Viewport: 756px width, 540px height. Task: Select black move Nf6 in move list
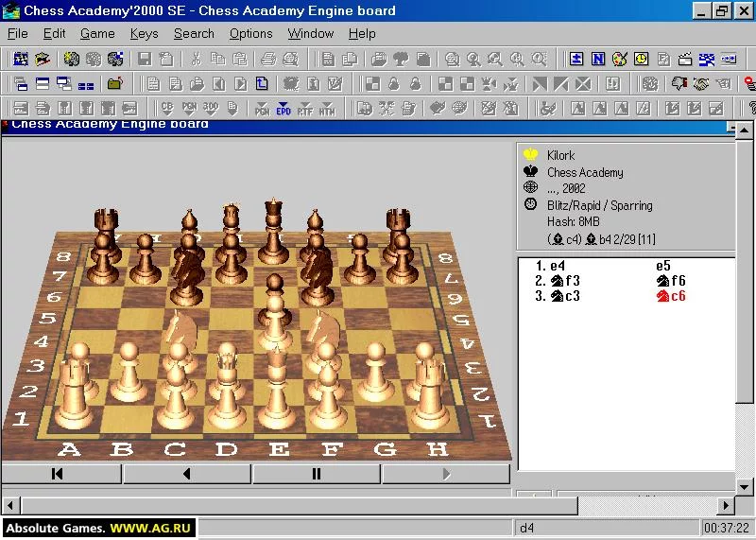pos(671,281)
